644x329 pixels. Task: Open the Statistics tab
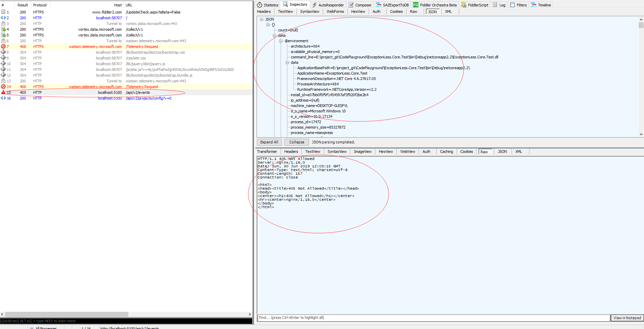pyautogui.click(x=268, y=5)
